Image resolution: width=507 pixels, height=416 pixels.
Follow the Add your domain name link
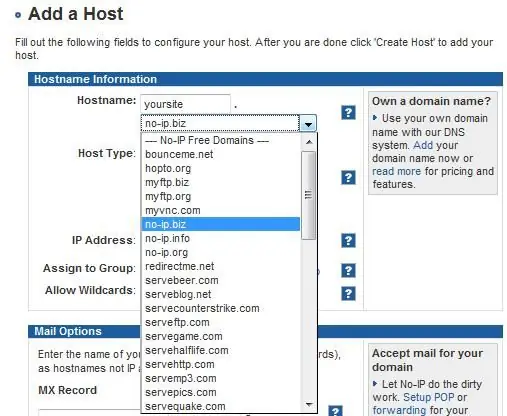423,145
